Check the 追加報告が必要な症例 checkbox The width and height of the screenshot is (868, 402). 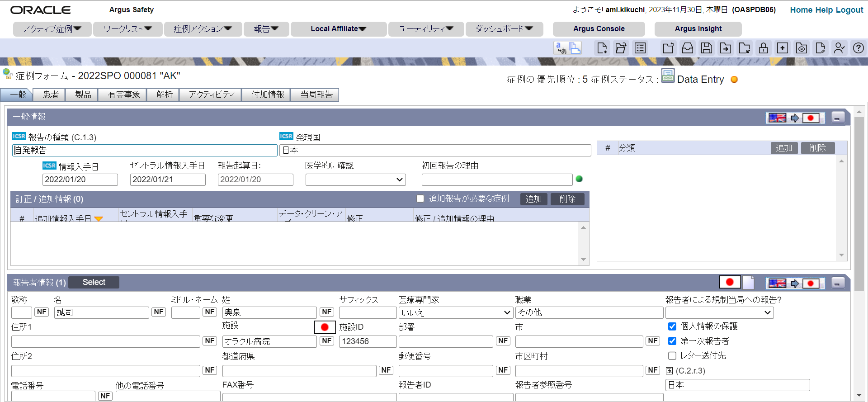click(420, 199)
